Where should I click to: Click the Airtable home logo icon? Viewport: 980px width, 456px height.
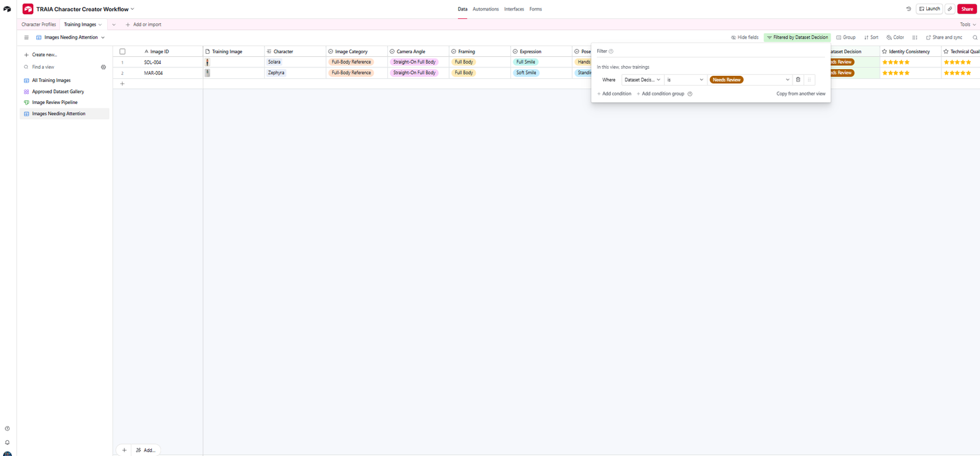coord(7,9)
